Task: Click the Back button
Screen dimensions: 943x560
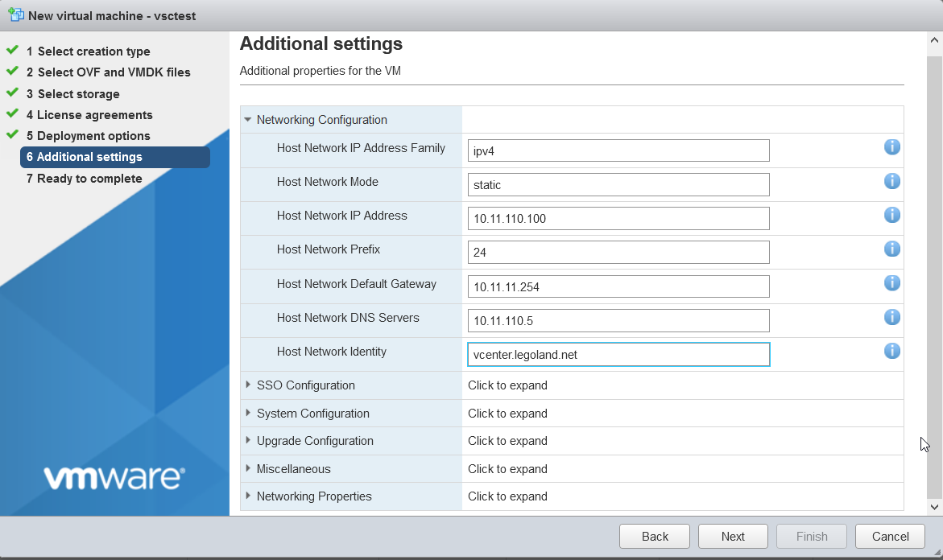Action: (x=655, y=537)
